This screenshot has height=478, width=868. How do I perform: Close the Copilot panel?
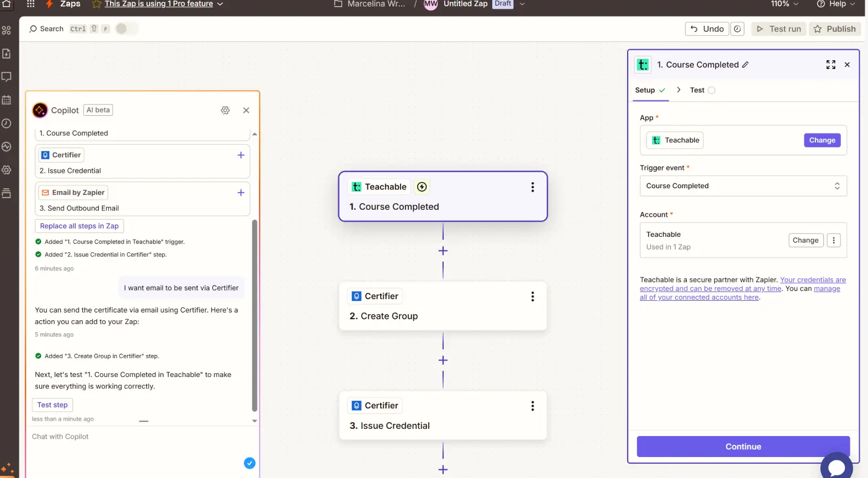[246, 110]
